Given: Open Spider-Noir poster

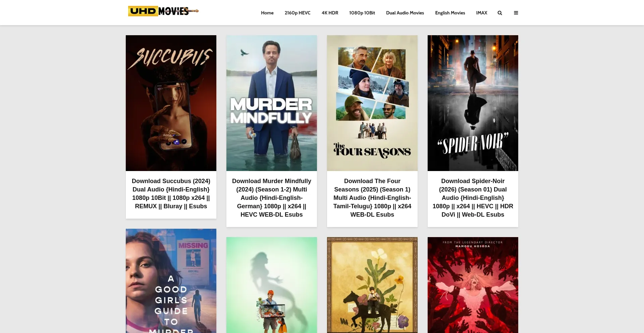Looking at the screenshot, I should tap(473, 103).
